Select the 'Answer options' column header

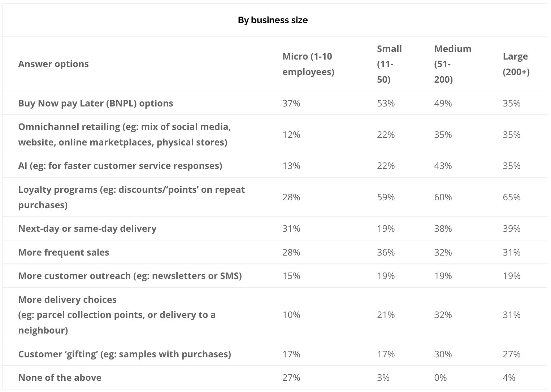click(x=53, y=64)
